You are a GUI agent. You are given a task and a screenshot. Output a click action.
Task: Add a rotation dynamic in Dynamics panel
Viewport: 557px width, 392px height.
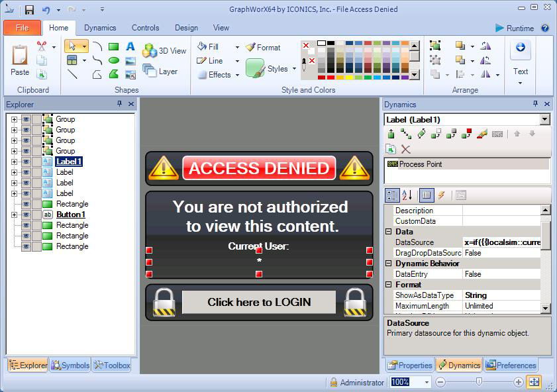click(x=421, y=134)
